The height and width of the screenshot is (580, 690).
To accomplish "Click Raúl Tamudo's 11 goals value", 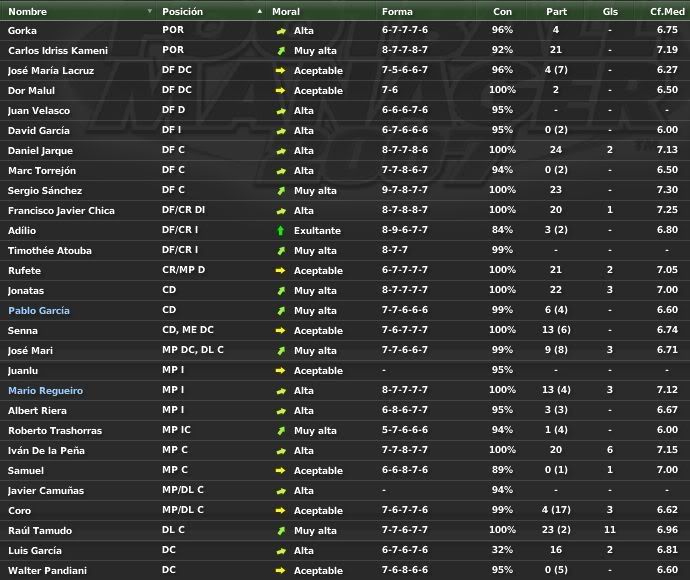I will 610,530.
